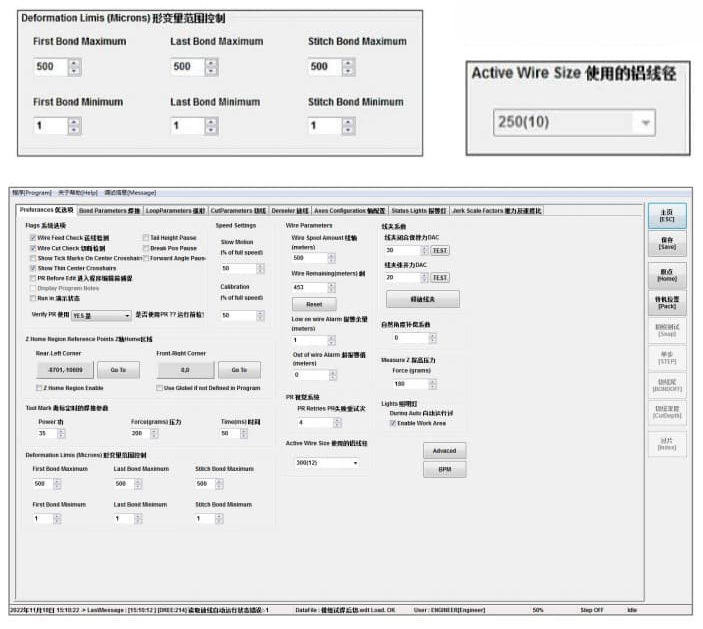Open the enlarged 250(10) wire size dropdown
The image size is (703, 629).
click(x=574, y=122)
